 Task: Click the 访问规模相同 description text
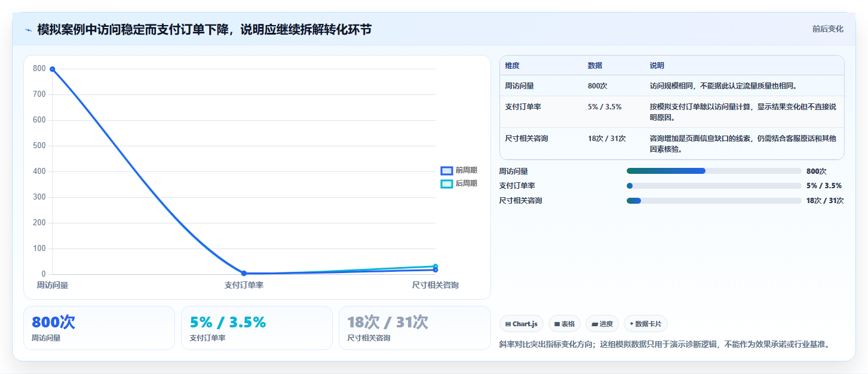tap(723, 86)
